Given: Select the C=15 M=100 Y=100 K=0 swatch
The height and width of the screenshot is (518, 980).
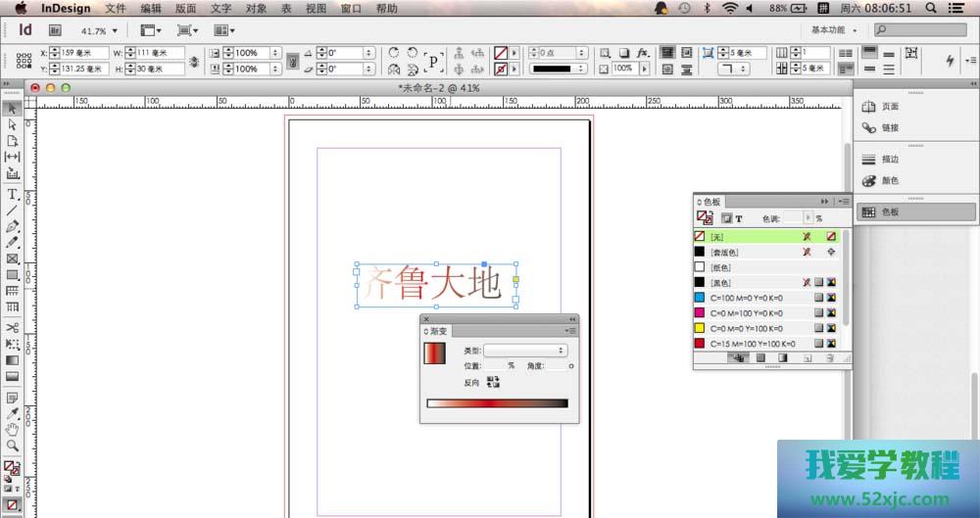Looking at the screenshot, I should tap(753, 344).
